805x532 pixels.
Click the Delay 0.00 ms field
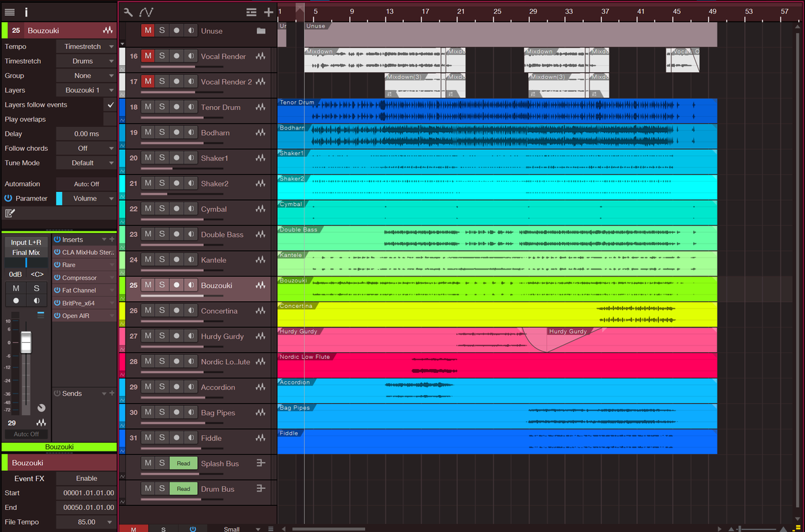coord(87,134)
